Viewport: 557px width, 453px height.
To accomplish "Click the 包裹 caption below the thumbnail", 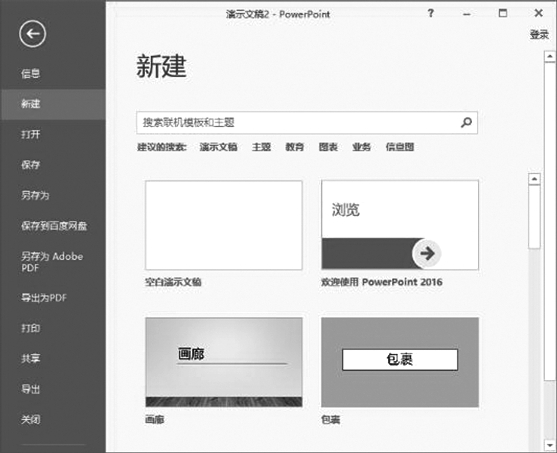I will pyautogui.click(x=331, y=420).
